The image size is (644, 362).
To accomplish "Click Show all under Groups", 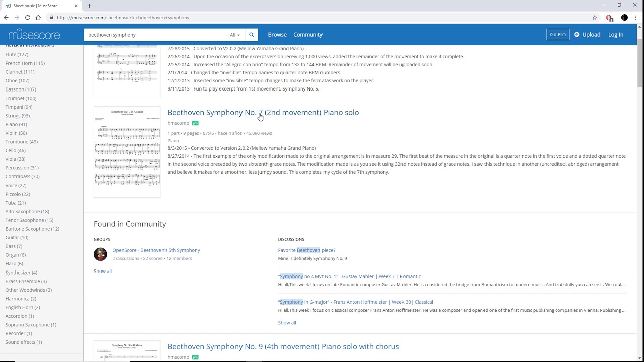I will (x=103, y=271).
